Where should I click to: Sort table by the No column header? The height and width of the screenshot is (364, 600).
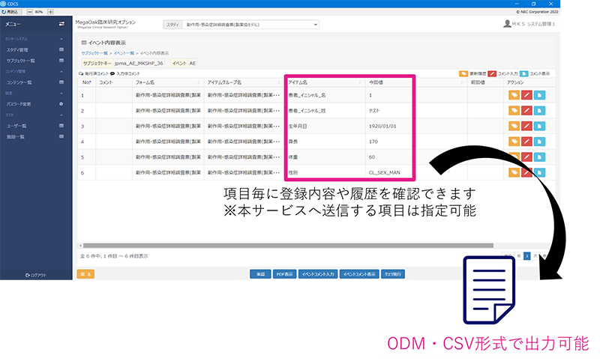click(86, 82)
